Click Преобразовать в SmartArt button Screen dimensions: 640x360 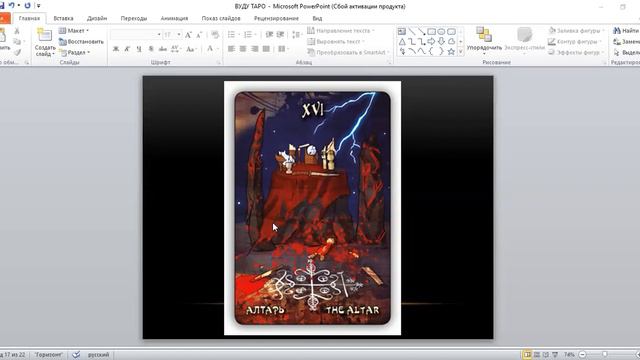click(347, 52)
